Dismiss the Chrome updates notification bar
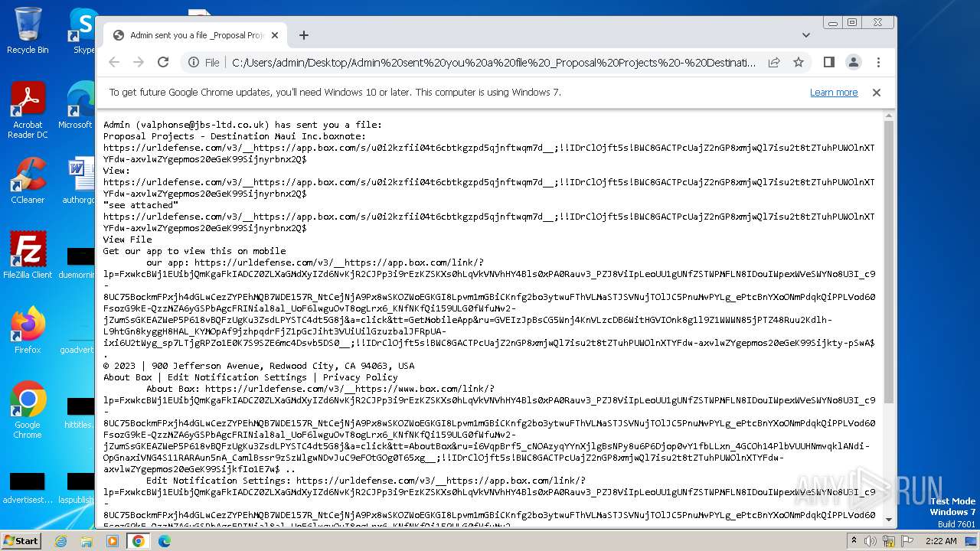 [x=877, y=93]
